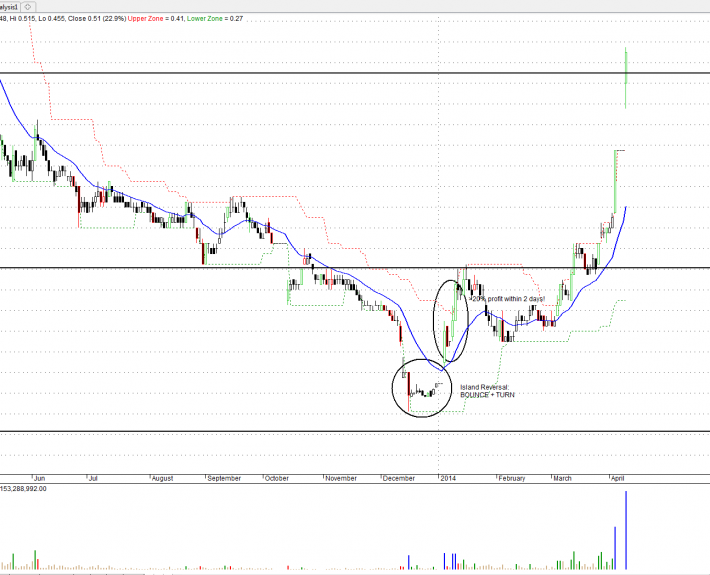Click the small icon tab beside Analysis1
The width and height of the screenshot is (710, 575).
[27, 6]
